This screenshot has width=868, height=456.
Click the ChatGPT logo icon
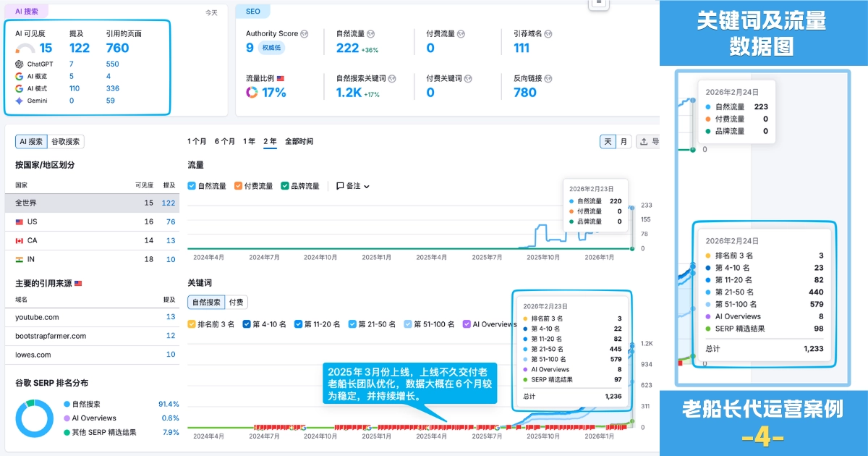point(20,64)
